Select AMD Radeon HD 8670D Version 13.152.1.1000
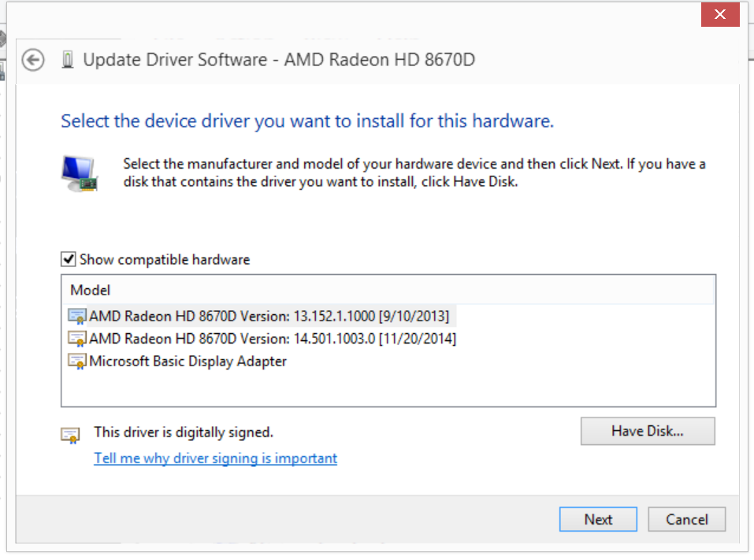 point(269,317)
